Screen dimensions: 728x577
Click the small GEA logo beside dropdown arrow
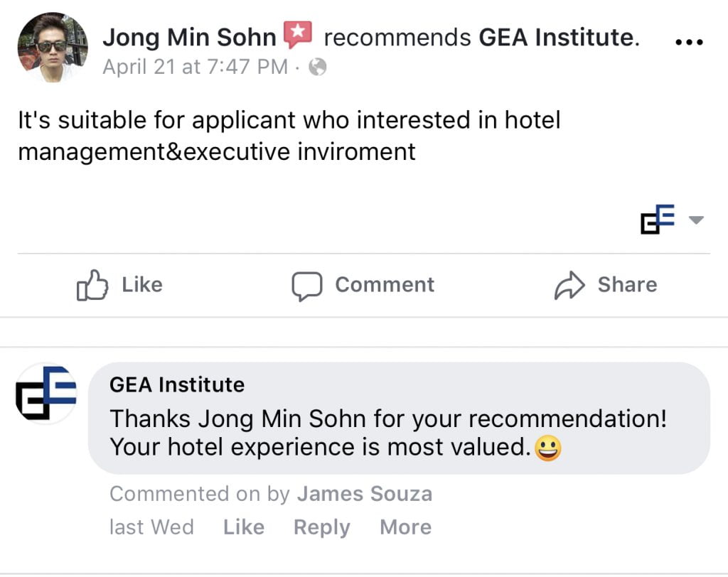658,220
